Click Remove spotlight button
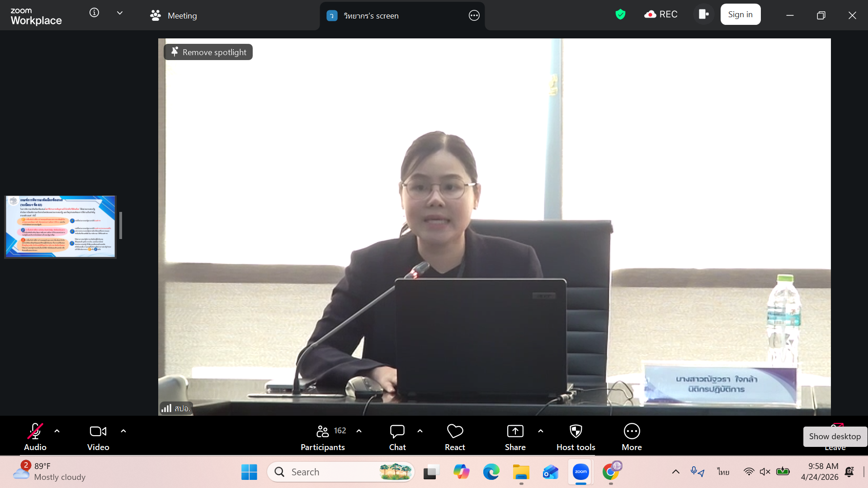This screenshot has height=488, width=868. click(208, 52)
